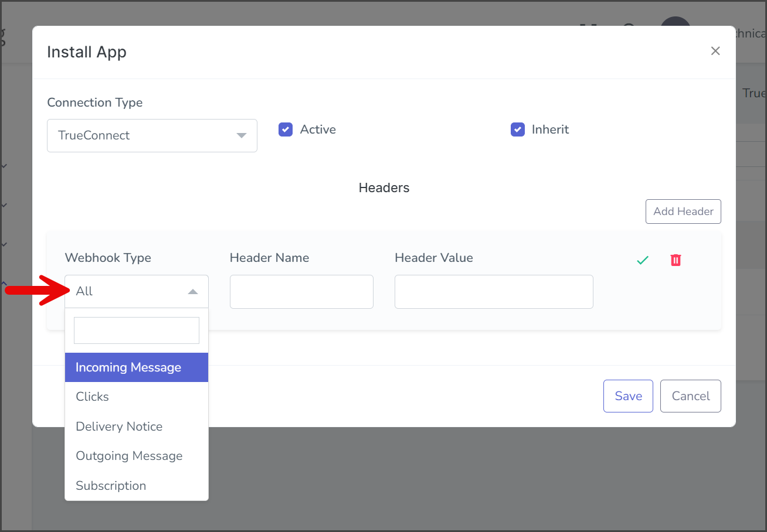Image resolution: width=767 pixels, height=532 pixels.
Task: Save the app installation settings
Action: tap(628, 396)
